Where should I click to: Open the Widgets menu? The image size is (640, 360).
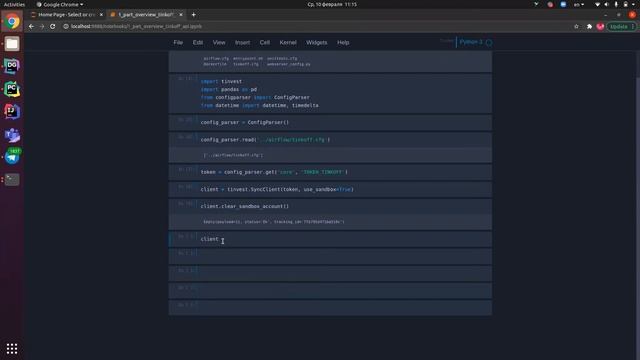(317, 42)
